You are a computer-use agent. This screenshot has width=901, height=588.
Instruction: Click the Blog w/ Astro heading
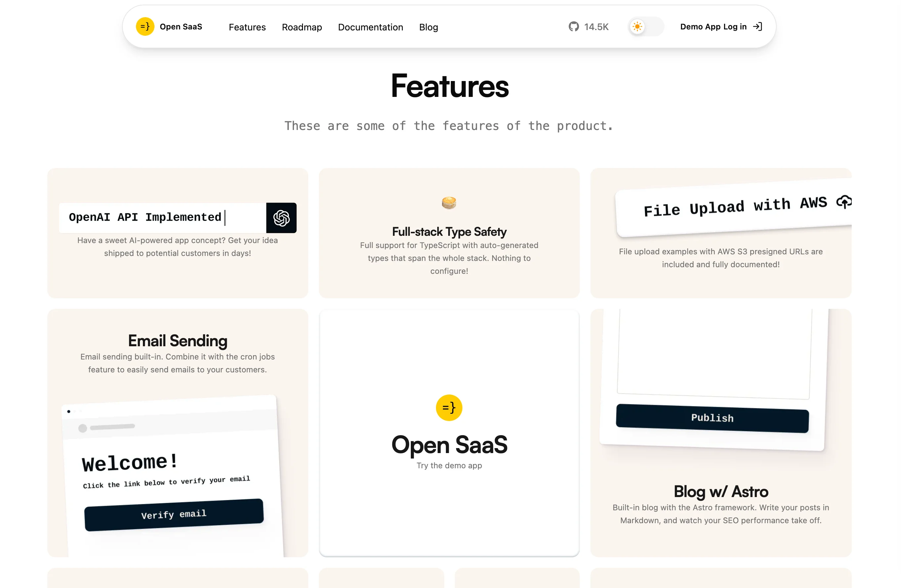(x=721, y=491)
